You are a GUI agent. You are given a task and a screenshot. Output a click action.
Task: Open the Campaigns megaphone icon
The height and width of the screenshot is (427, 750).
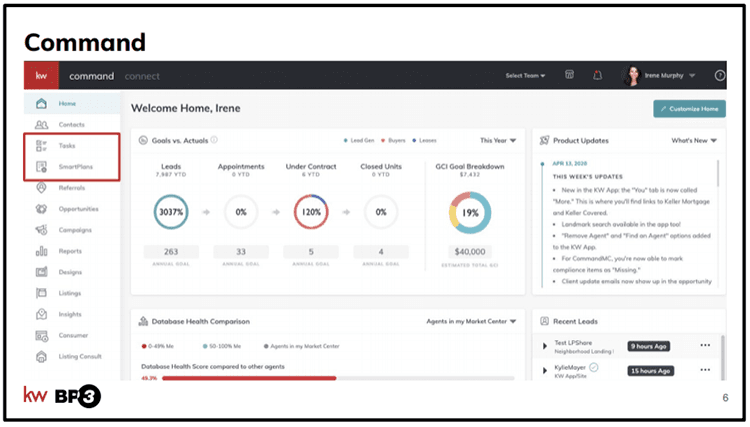[42, 230]
